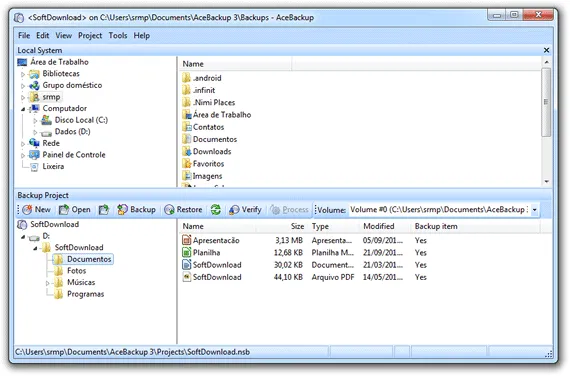
Task: Sort backup files by Modified column
Action: pyautogui.click(x=385, y=226)
